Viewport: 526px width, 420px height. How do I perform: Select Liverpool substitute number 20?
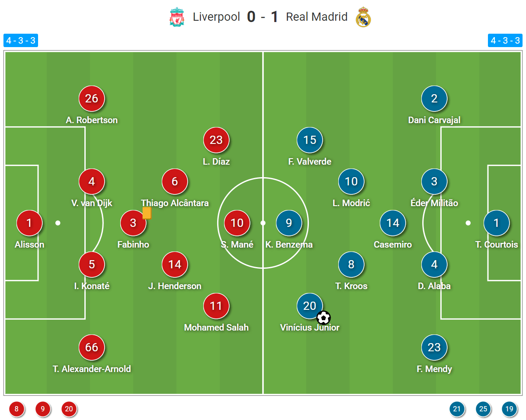69,408
